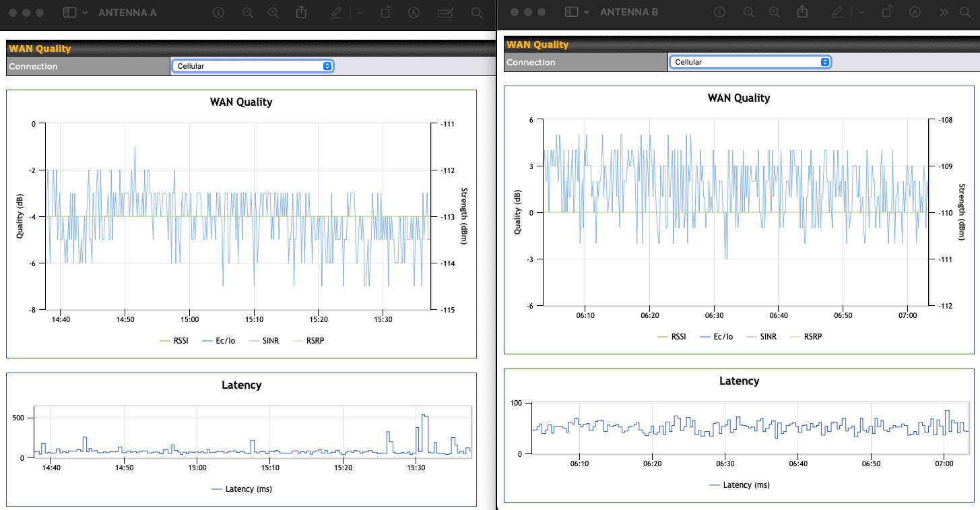This screenshot has height=510, width=980.
Task: Open the Cellular connection dropdown in Antenna A
Action: 253,66
